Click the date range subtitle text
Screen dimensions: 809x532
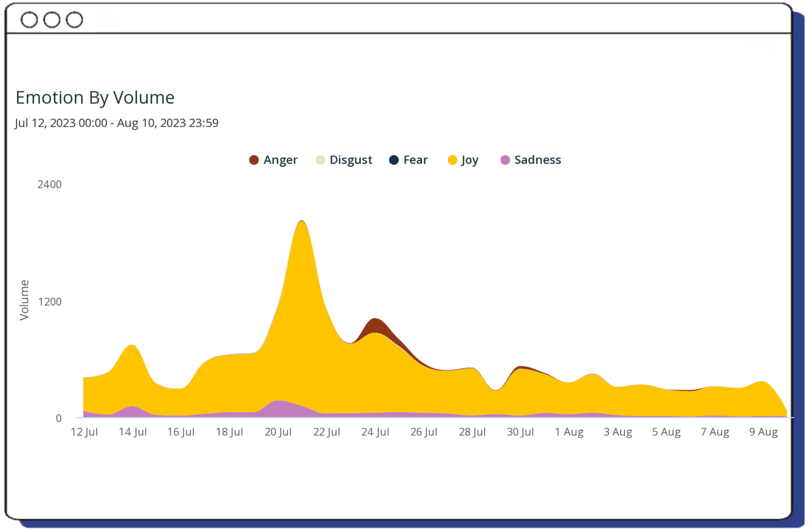[x=116, y=123]
